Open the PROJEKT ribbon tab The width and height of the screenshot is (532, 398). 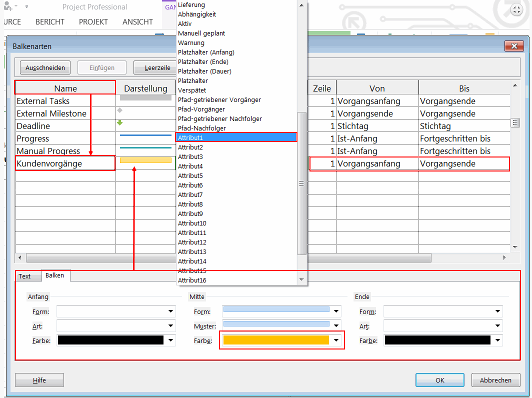[x=93, y=22]
